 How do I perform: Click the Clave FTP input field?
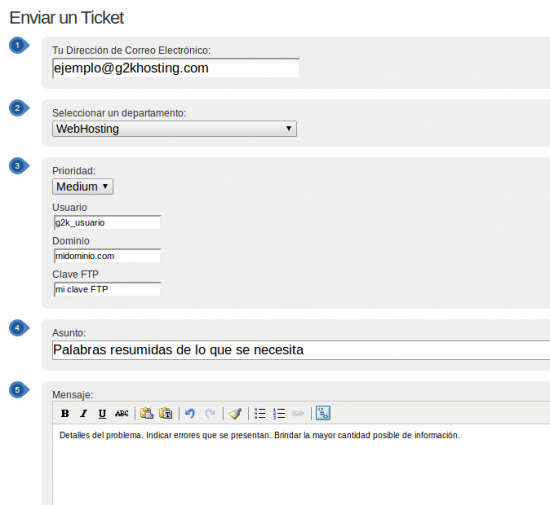[x=107, y=289]
